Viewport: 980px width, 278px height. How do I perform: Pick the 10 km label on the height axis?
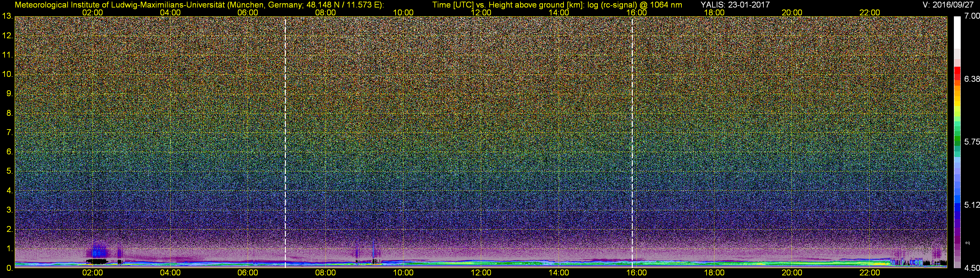7,74
